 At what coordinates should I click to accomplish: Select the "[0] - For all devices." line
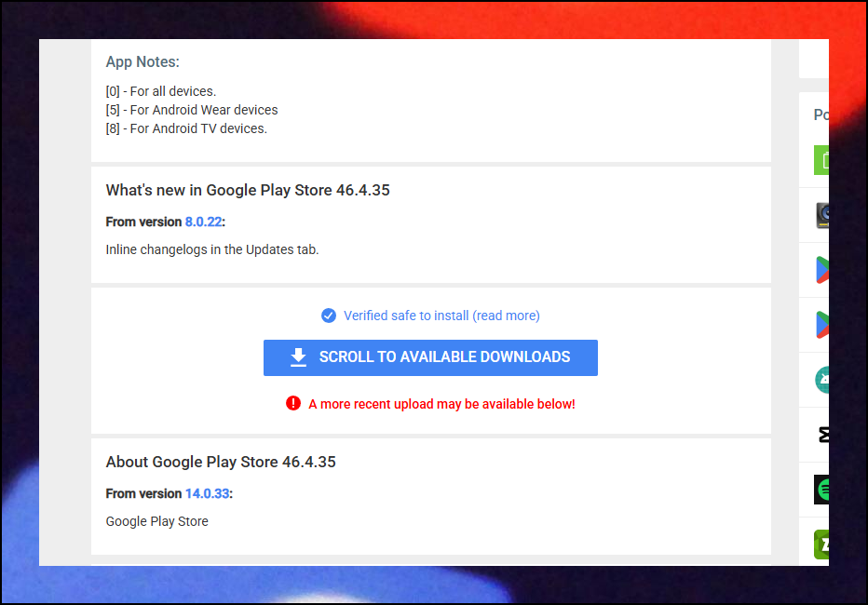160,91
